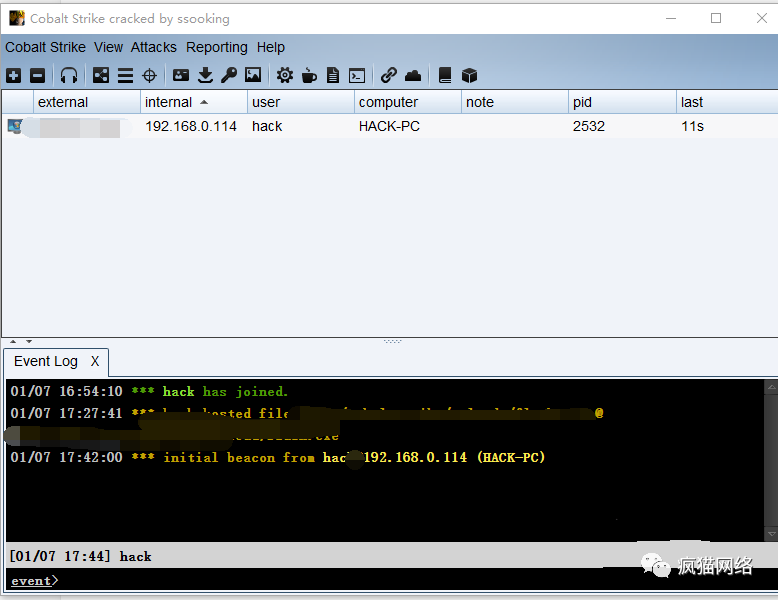Open the Help menu
Viewport: 778px width, 600px height.
(270, 47)
